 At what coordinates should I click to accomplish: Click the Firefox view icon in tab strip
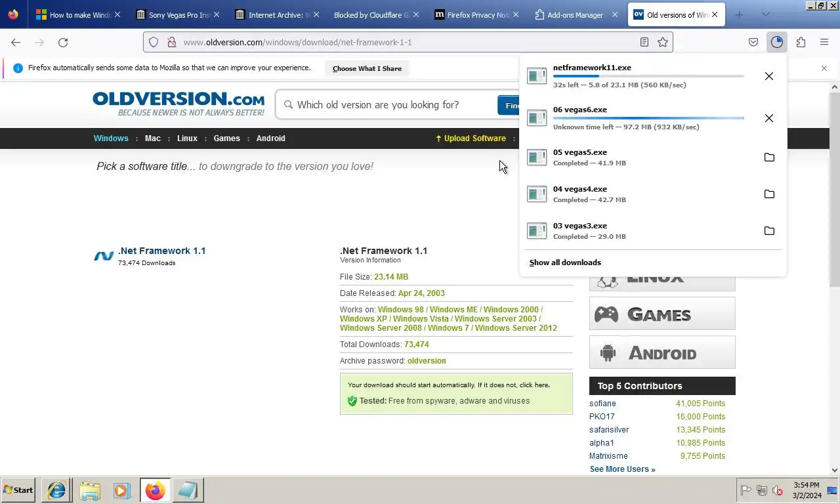[x=13, y=14]
